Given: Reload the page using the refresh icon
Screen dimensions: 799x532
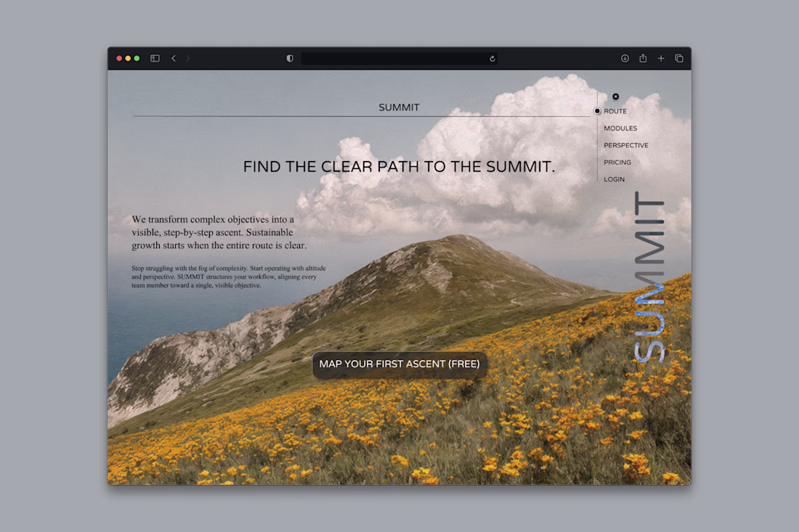Looking at the screenshot, I should tap(492, 59).
